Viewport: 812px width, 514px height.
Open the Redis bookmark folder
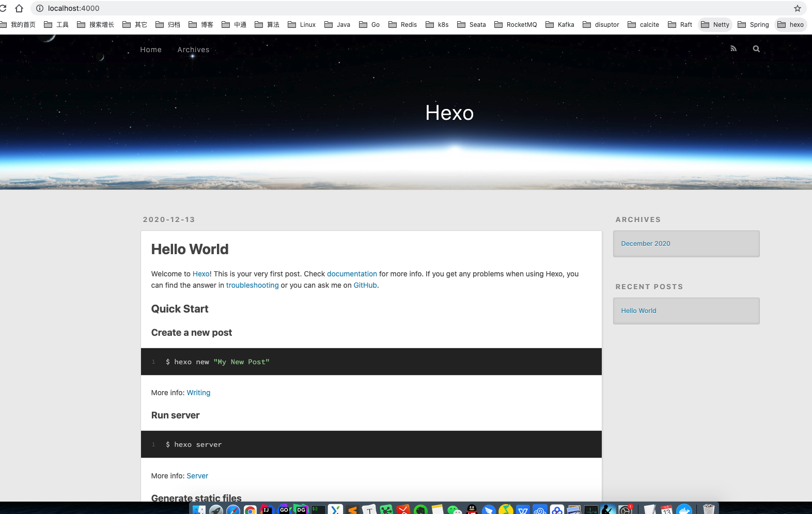403,24
